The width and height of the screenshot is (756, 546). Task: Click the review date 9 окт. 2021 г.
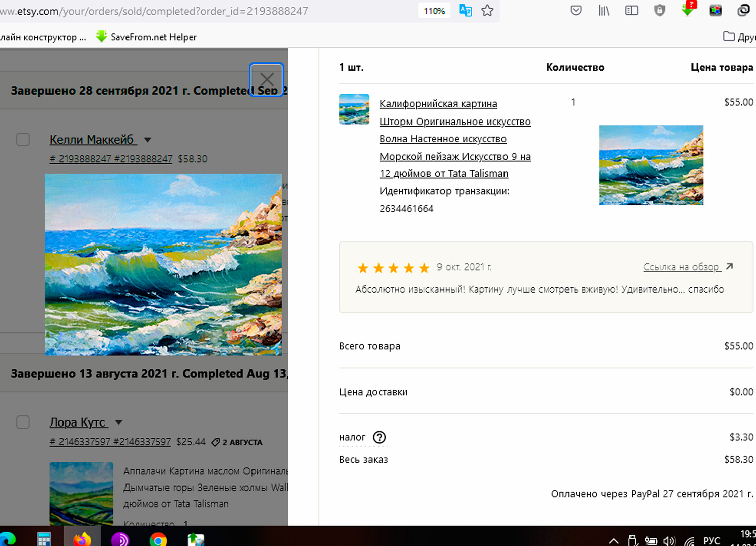464,267
